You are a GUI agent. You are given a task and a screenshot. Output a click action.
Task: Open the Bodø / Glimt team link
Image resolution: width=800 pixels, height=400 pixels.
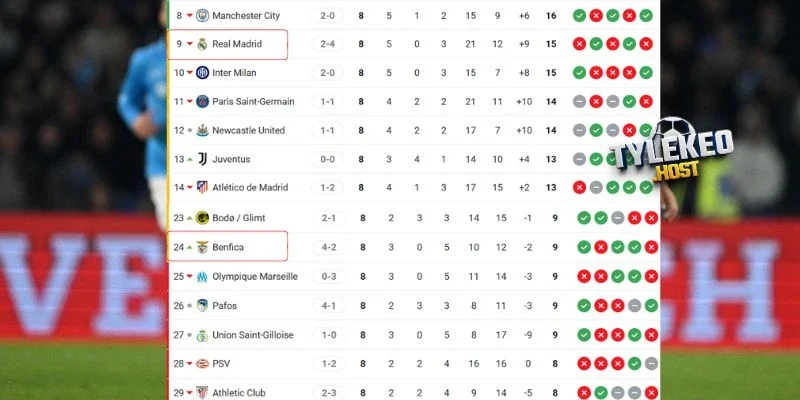(x=240, y=218)
